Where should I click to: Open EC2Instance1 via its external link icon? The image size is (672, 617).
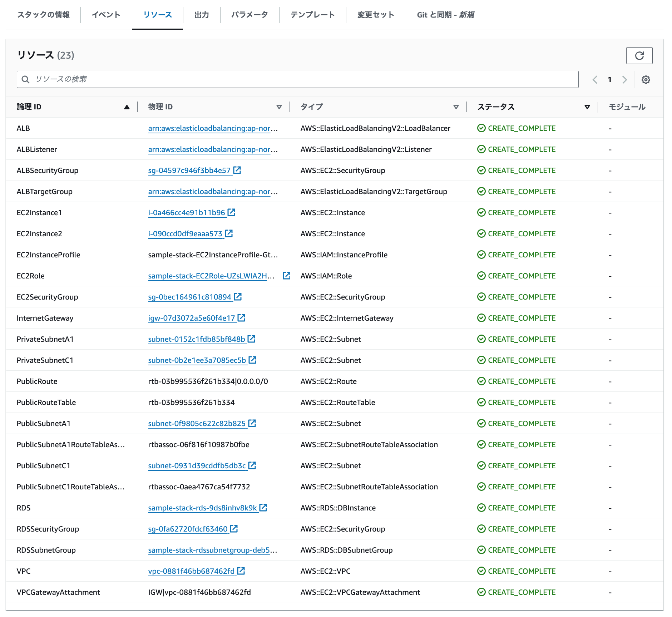tap(232, 212)
